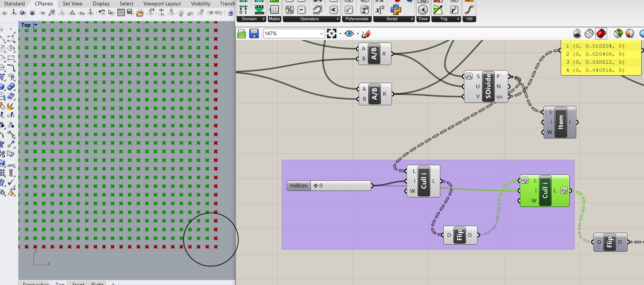The height and width of the screenshot is (285, 644).
Task: Select the Interpolate data curve icon in Util
Action: [469, 10]
